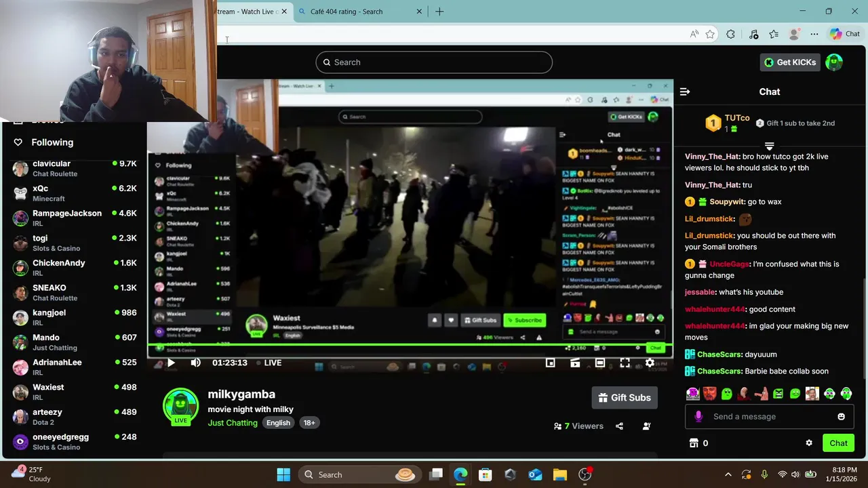Viewport: 868px width, 488px height.
Task: Click the follow user icon beside share
Action: (x=646, y=426)
